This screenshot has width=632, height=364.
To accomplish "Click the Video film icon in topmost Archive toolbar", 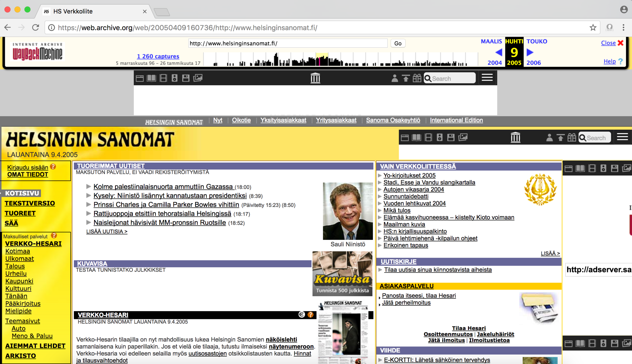I will pyautogui.click(x=163, y=78).
